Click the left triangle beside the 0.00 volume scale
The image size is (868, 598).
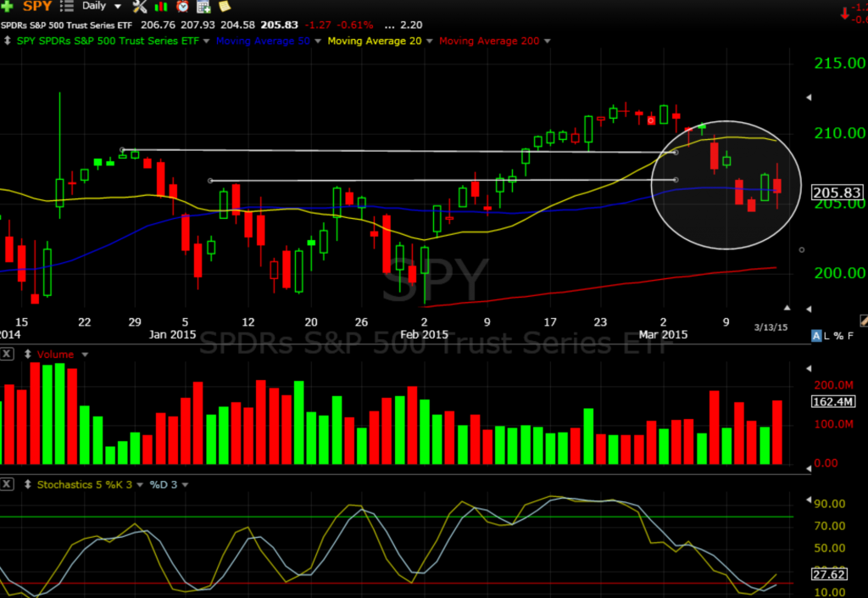tap(809, 468)
